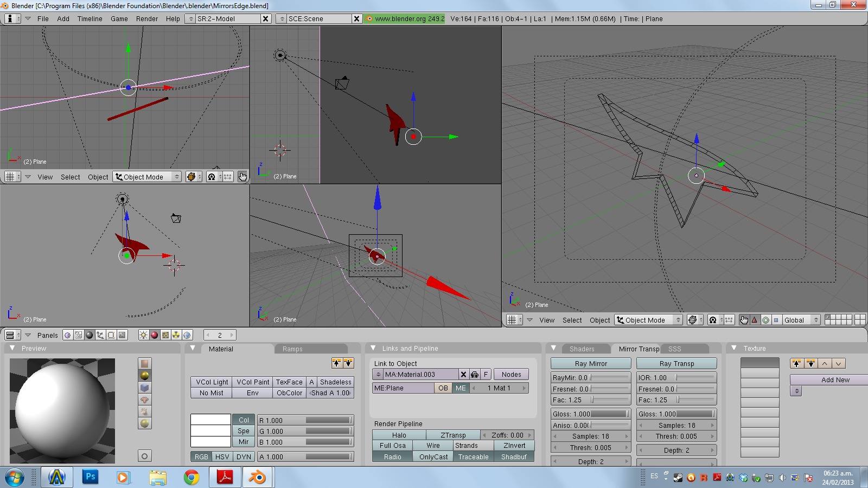The height and width of the screenshot is (488, 868).
Task: Open the Editing context buttons
Action: tap(111, 335)
